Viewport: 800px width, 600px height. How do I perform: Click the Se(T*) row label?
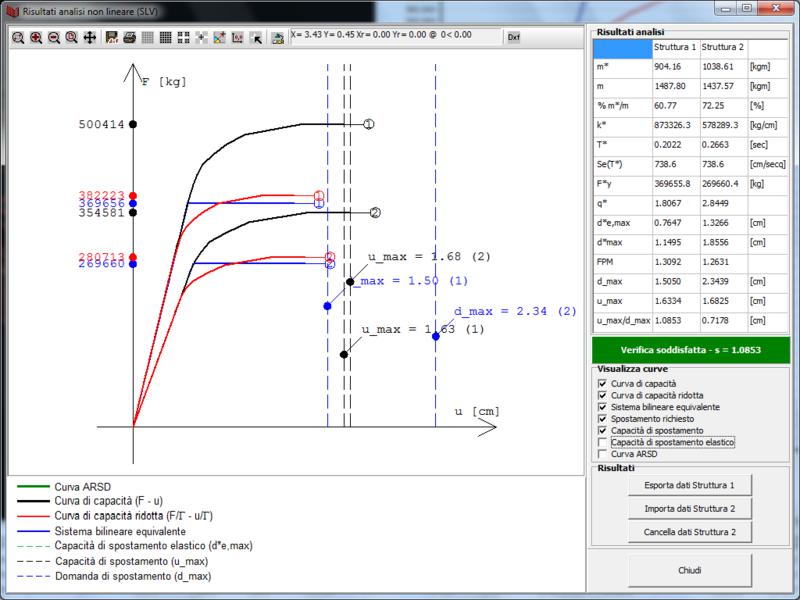point(623,164)
